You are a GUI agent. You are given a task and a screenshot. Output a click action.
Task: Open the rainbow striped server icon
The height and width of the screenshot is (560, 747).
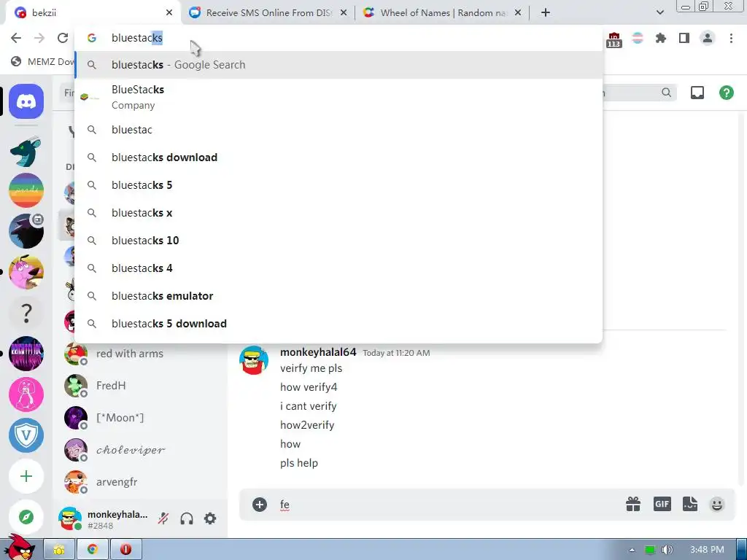pos(26,190)
